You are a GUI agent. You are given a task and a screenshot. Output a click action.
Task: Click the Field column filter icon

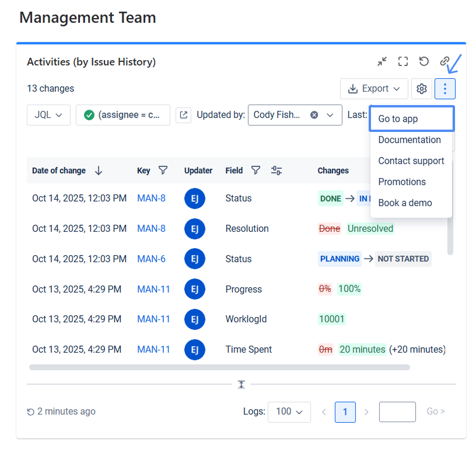(256, 170)
